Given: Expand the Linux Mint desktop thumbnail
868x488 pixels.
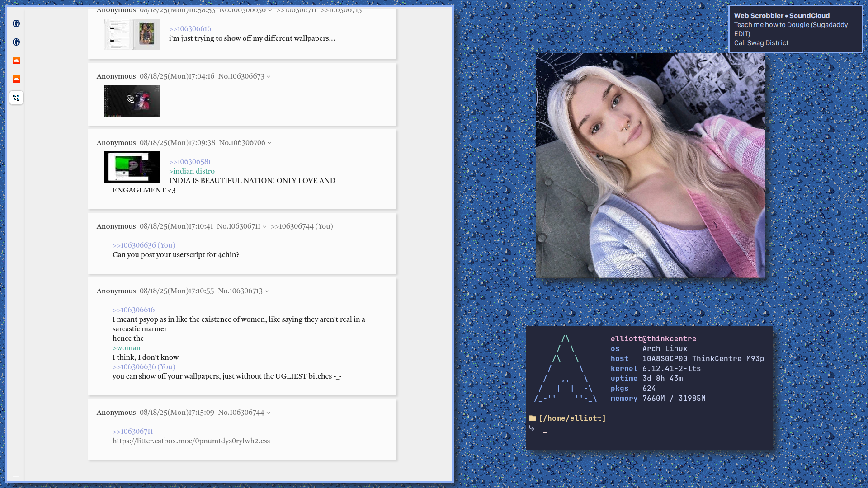Looking at the screenshot, I should [x=132, y=101].
